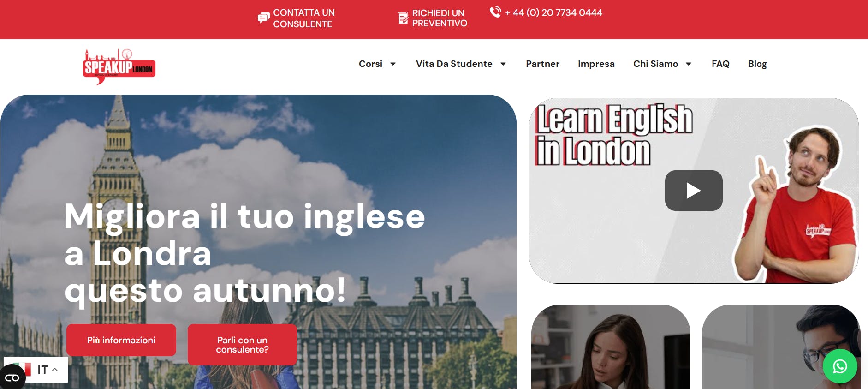This screenshot has height=389, width=868.
Task: Expand the Corsi dropdown arrow
Action: (x=393, y=64)
